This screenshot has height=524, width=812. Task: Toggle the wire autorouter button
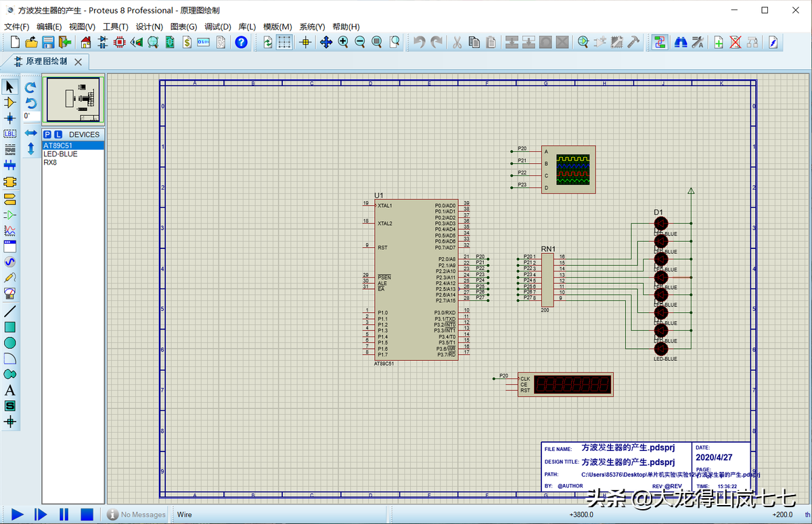(x=660, y=42)
